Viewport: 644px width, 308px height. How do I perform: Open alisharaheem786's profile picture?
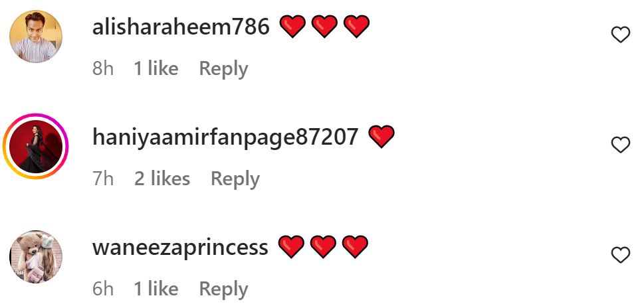tap(36, 36)
